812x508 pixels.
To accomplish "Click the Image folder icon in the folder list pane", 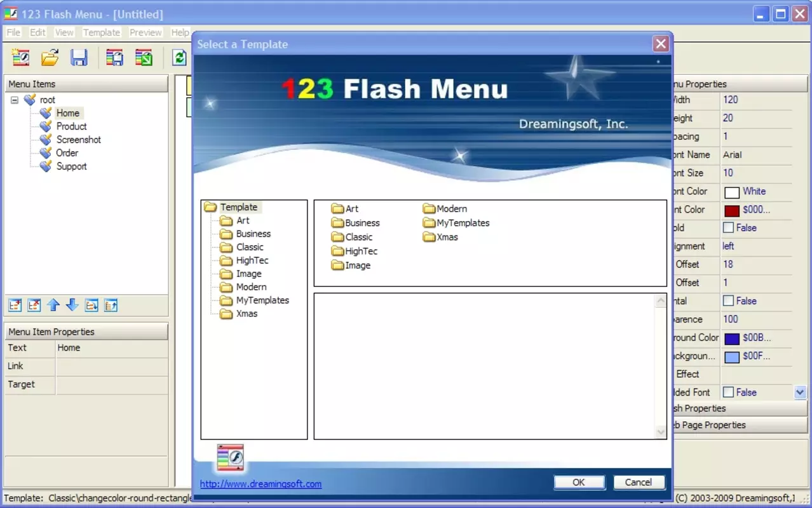I will [x=337, y=265].
